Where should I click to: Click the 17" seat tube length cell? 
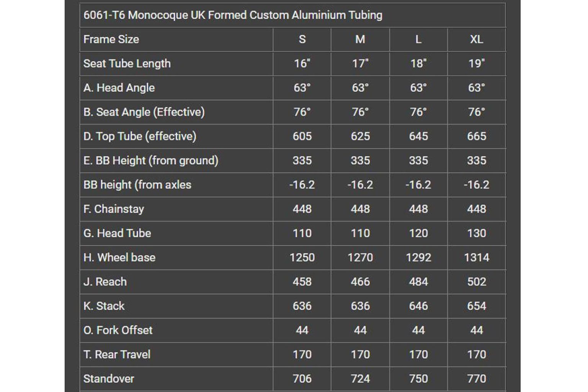click(x=360, y=64)
